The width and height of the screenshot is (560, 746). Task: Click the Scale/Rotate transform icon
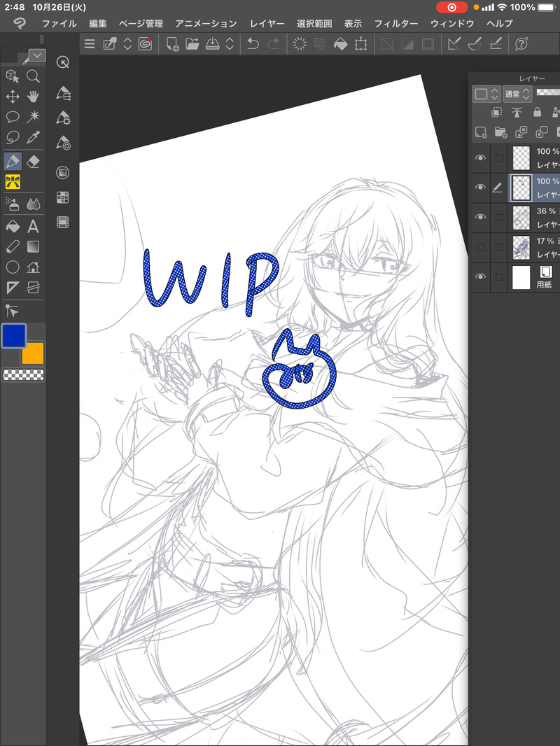(361, 44)
